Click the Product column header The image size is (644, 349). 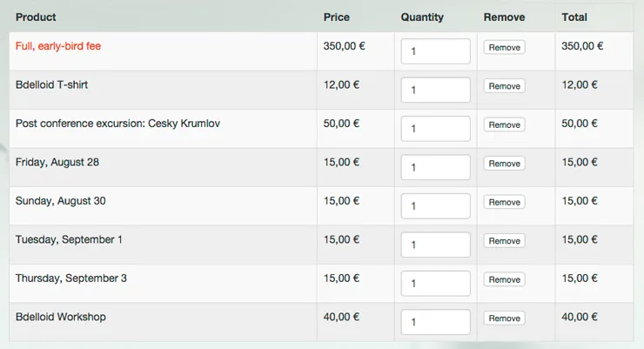(36, 17)
